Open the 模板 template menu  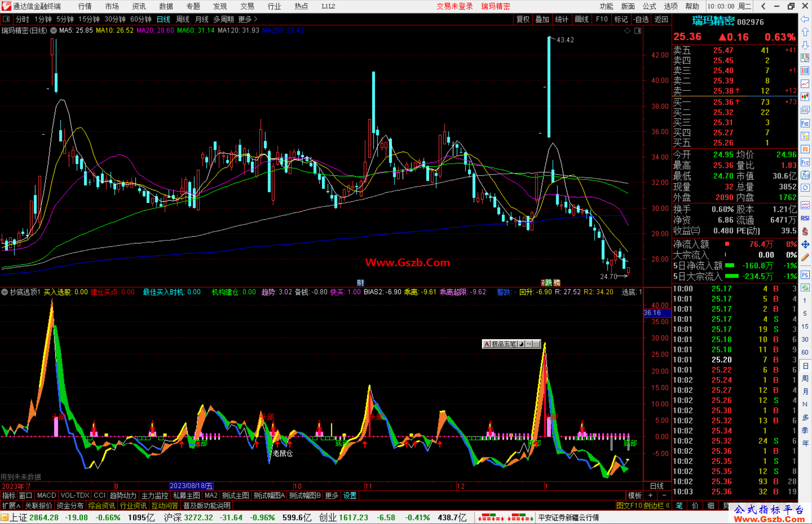click(635, 495)
